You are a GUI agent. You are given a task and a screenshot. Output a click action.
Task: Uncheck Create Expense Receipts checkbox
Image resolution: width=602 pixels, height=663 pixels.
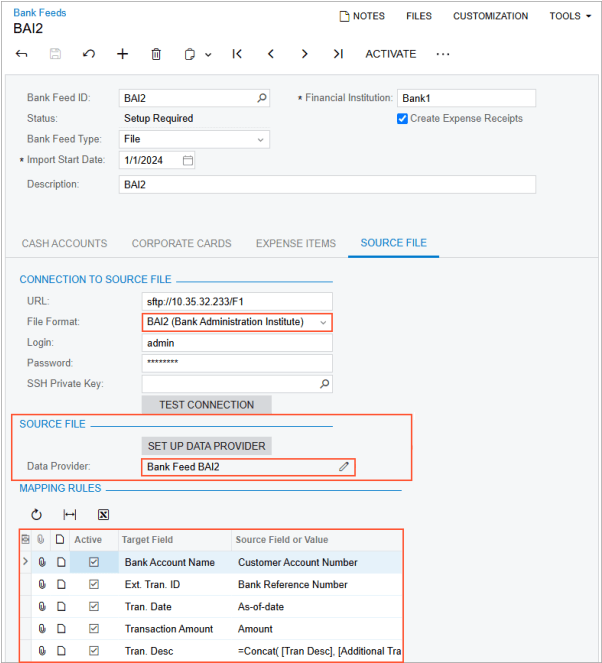point(402,118)
